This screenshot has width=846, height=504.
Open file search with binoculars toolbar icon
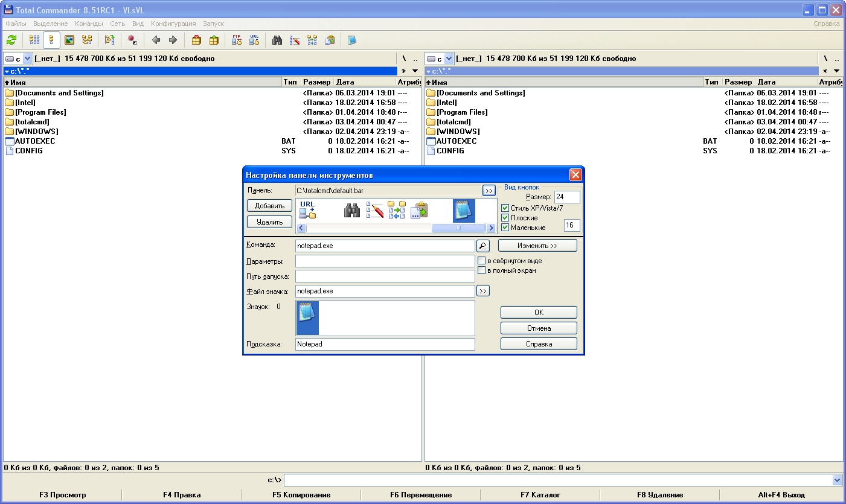pos(277,40)
